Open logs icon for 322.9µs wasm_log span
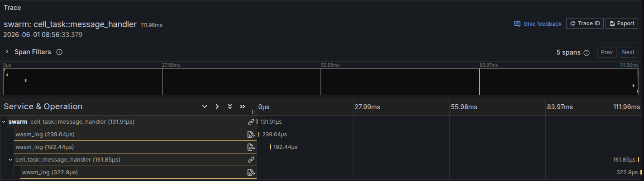Viewport: 644px width, 181px height. pyautogui.click(x=251, y=172)
